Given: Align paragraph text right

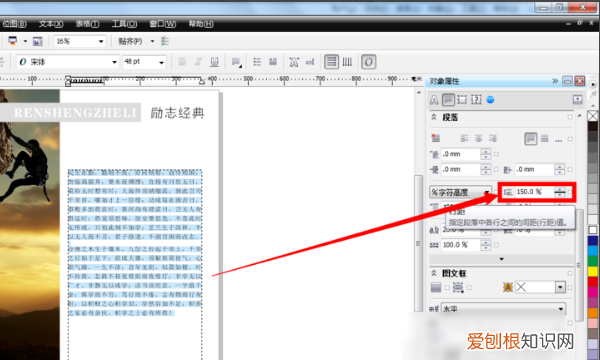Looking at the screenshot, I should click(493, 138).
